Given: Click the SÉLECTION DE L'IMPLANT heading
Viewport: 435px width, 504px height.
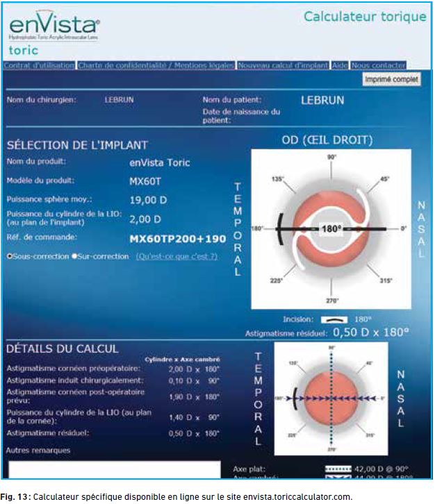Looking at the screenshot, I should [77, 145].
